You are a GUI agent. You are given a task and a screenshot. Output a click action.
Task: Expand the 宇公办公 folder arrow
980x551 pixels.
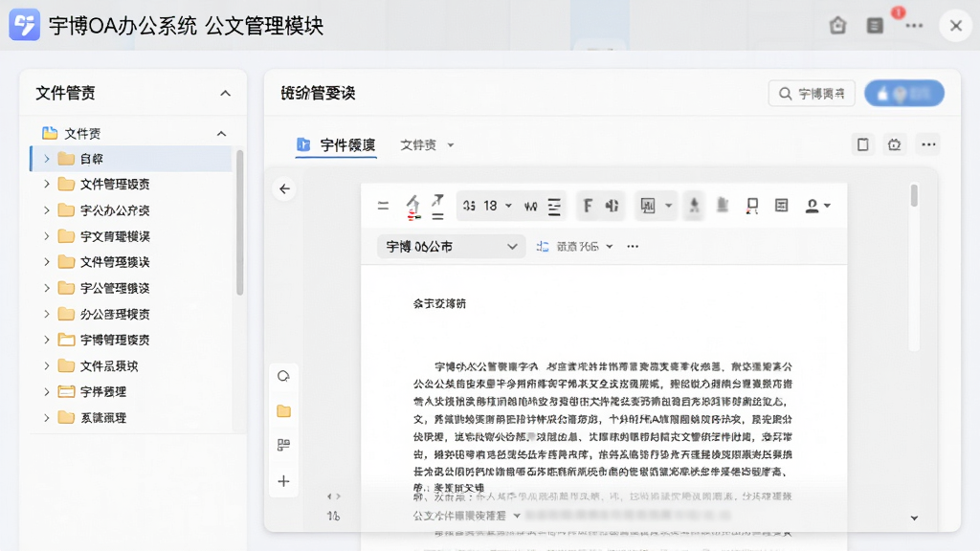[46, 210]
